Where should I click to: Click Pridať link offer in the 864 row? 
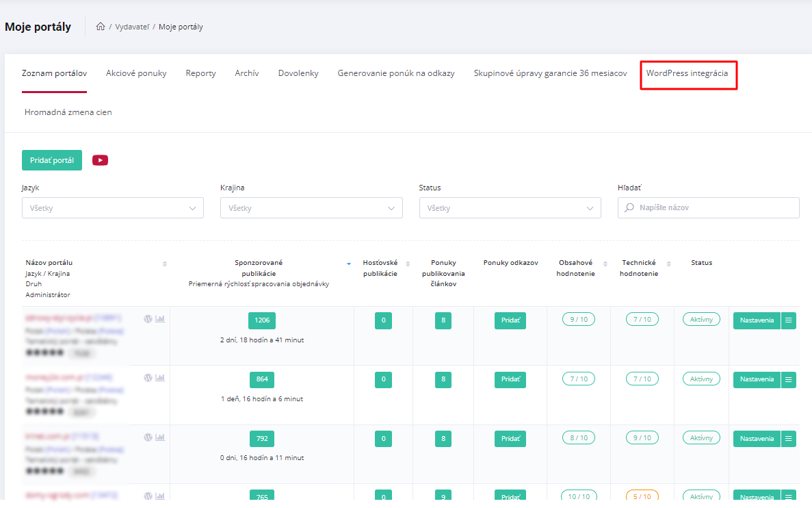point(510,379)
